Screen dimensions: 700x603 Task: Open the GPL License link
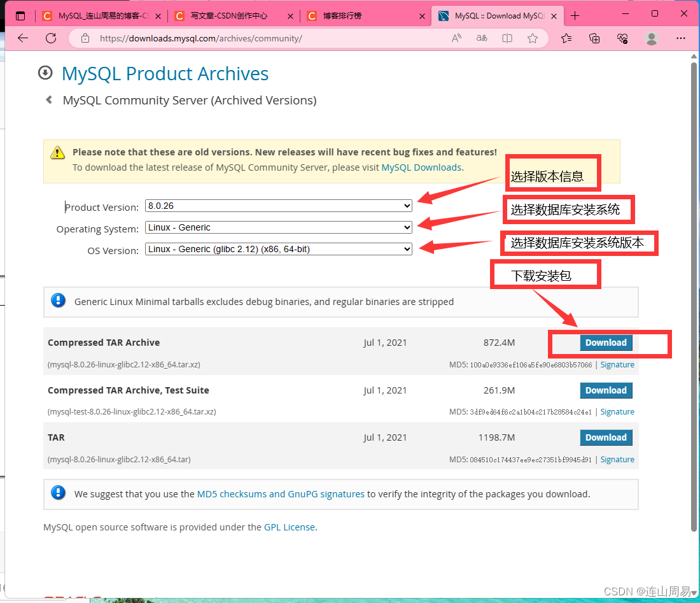coord(290,527)
